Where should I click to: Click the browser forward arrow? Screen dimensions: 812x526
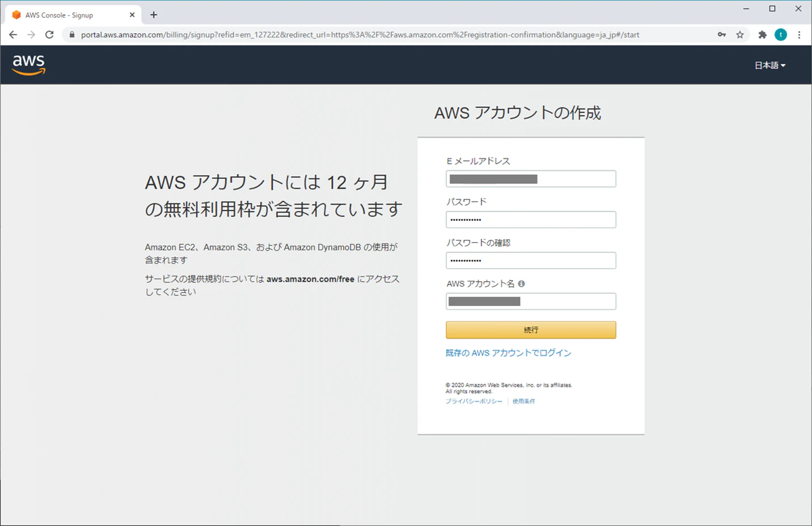pos(31,35)
